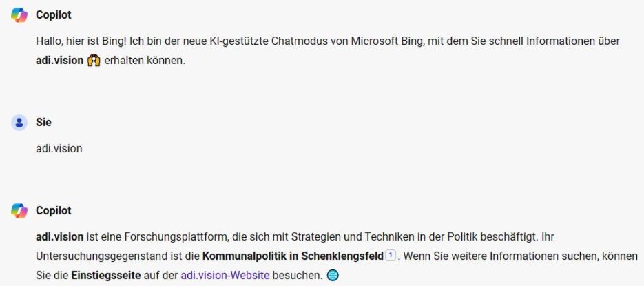The image size is (644, 286).
Task: Click the Copilot logo beside the Forschungsplattform answer
Action: (19, 211)
